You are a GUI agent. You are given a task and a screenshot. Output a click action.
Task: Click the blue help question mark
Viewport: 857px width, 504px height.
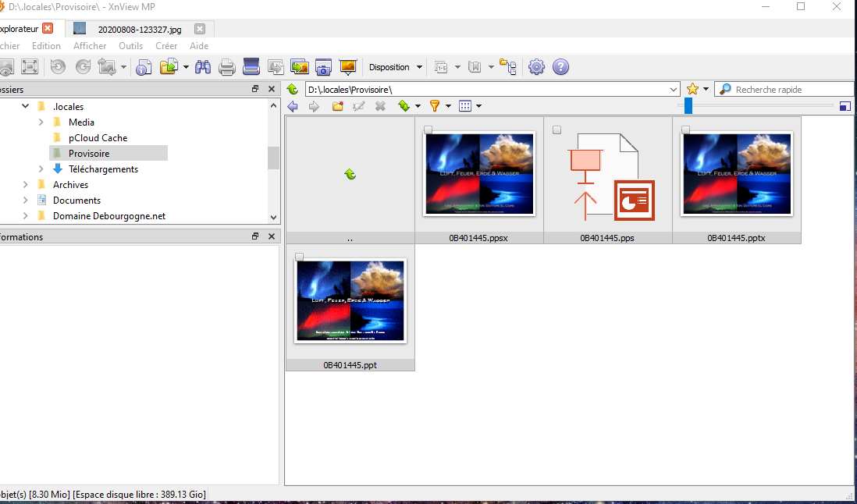[560, 67]
